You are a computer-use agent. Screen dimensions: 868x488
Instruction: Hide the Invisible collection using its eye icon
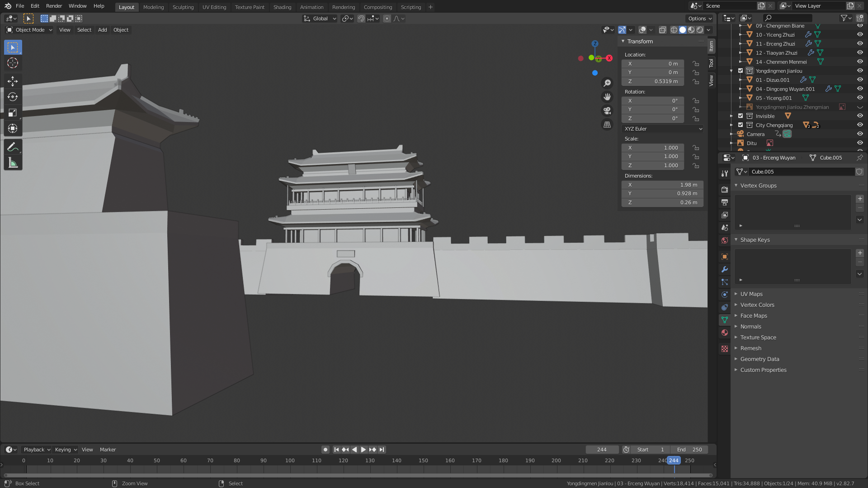(859, 116)
